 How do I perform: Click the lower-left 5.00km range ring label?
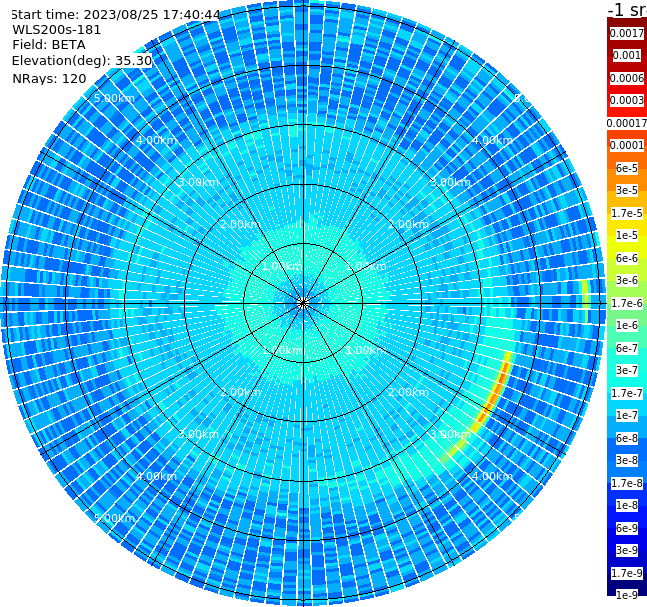[x=114, y=518]
